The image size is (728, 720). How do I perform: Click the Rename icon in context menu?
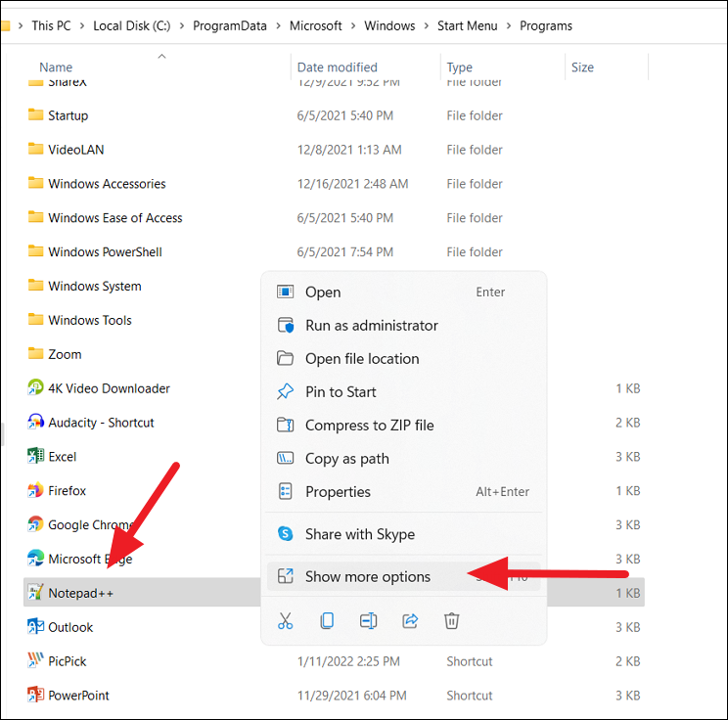[368, 620]
